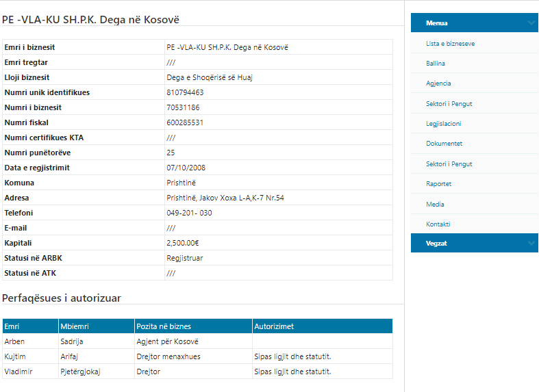Click the fiscal number 600285531 value
The height and width of the screenshot is (392, 539).
185,122
